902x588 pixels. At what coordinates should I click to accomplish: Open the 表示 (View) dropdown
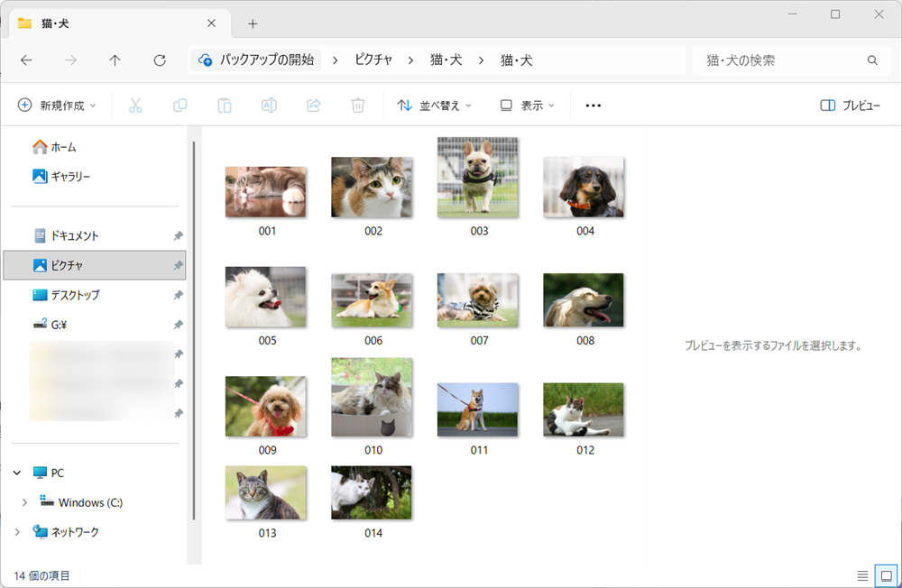pyautogui.click(x=526, y=105)
